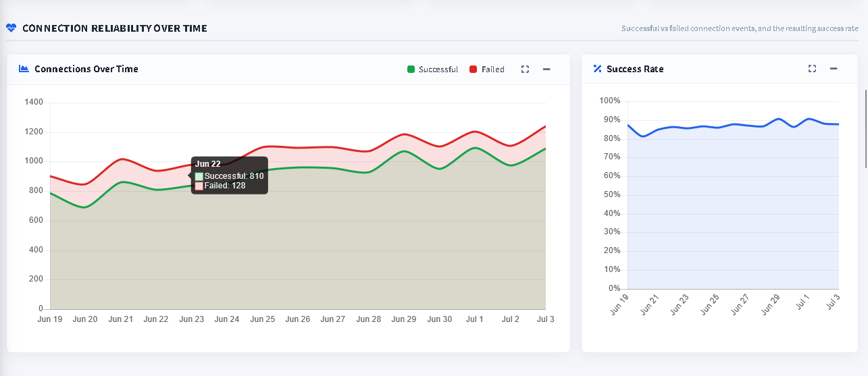Click the section description about success rate

point(740,29)
